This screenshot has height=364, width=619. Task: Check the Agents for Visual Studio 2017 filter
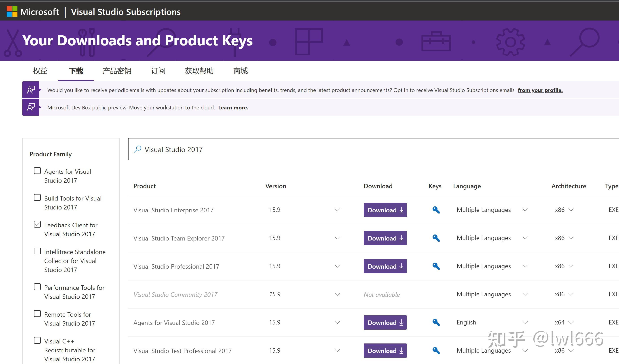click(x=37, y=171)
